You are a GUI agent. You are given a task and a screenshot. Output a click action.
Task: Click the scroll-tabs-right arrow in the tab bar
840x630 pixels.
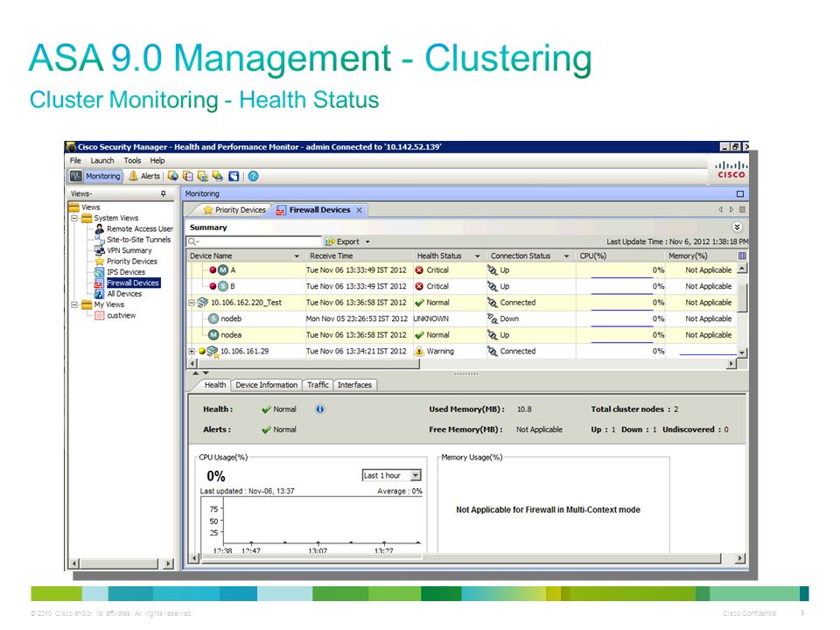[731, 209]
